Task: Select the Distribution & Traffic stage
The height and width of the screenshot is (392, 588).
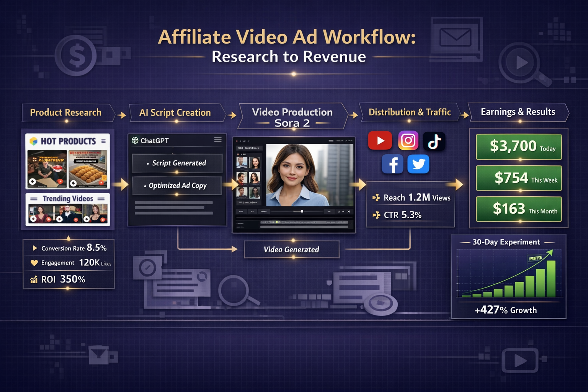Action: (x=410, y=113)
